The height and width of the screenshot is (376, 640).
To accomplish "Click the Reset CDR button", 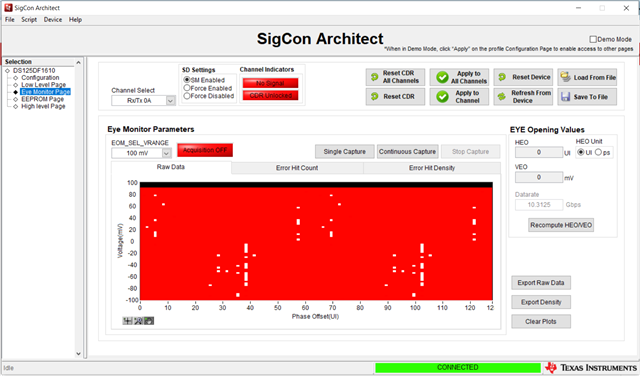I will click(x=395, y=97).
